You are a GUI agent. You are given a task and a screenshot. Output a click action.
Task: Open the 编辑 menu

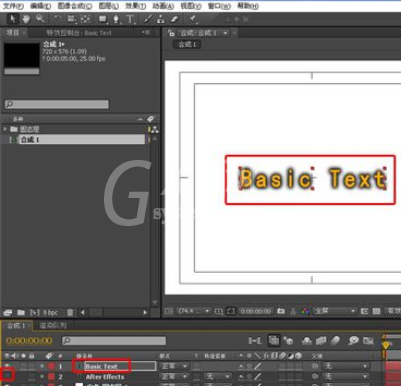coord(40,6)
